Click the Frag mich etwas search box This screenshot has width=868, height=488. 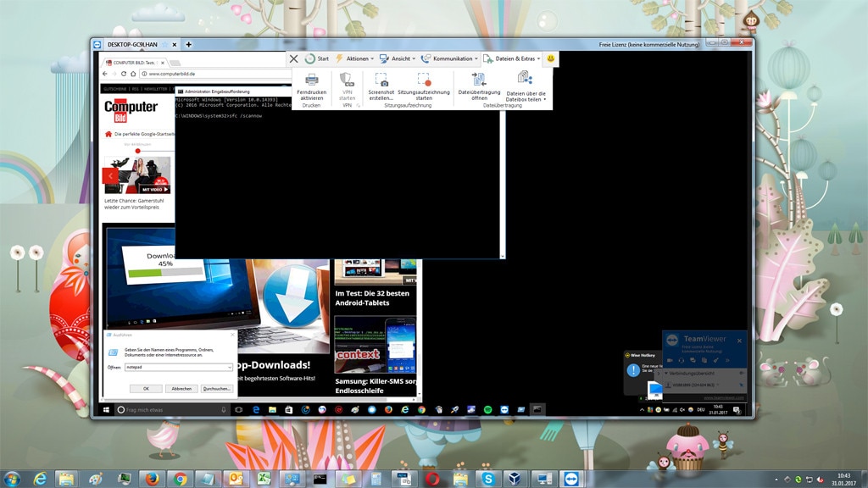point(171,410)
